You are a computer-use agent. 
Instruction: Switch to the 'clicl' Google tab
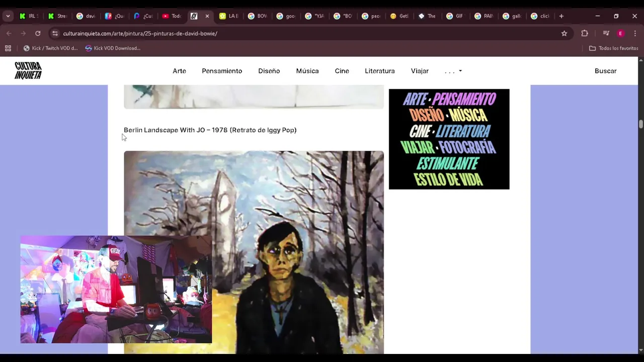pos(540,16)
